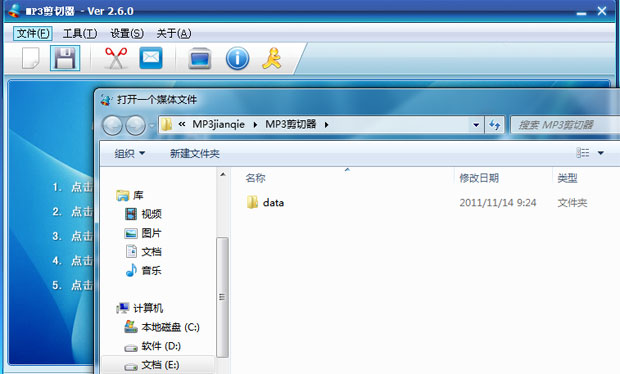
Task: Select 本地磁盘 (C:) drive
Action: click(x=162, y=327)
